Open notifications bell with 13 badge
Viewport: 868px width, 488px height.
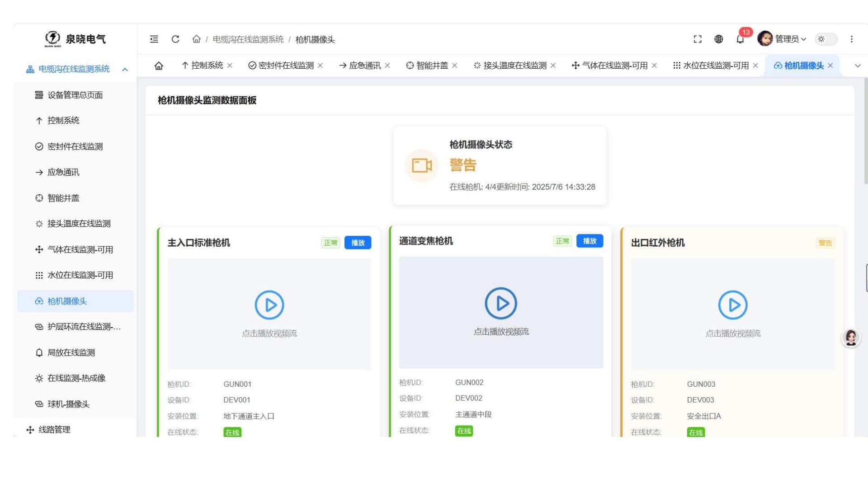click(741, 39)
